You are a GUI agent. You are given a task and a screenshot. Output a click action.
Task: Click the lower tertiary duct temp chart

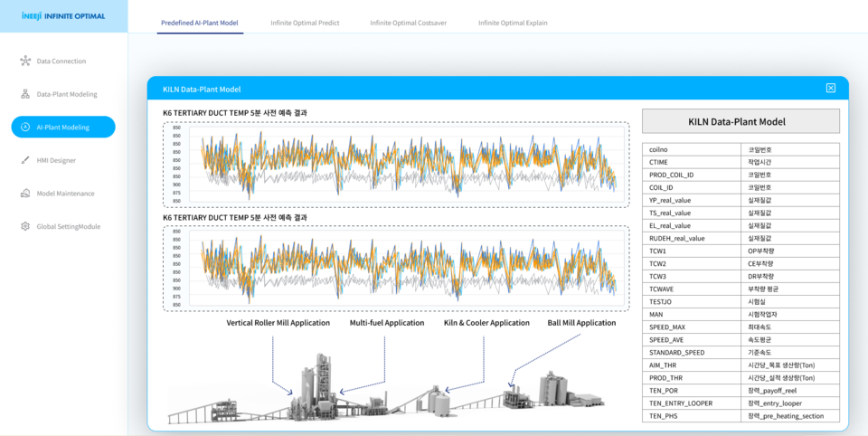[x=396, y=269]
